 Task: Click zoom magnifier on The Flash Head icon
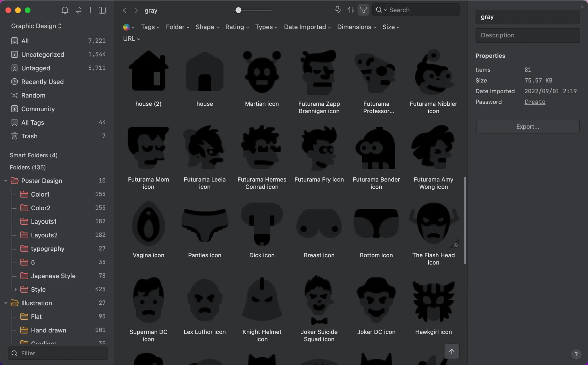456,245
